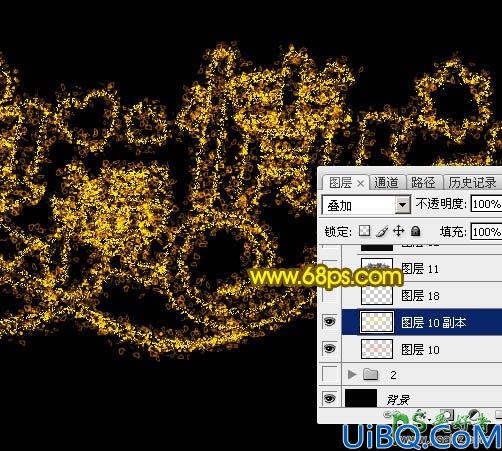The image size is (502, 451).
Task: Select the black 背景 layer thumbnail
Action: click(361, 398)
